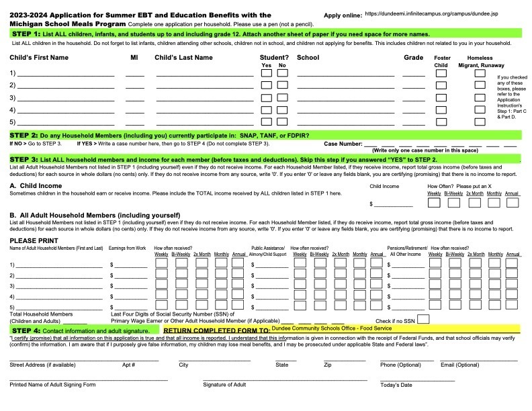
Task: Click first name field for child 1
Action: 66,73
